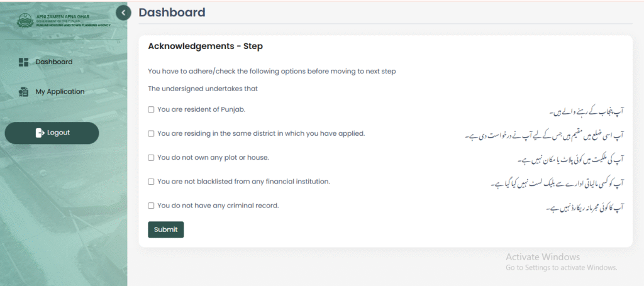Click the Dashboard grid icon in sidebar
The width and height of the screenshot is (644, 286).
[24, 62]
